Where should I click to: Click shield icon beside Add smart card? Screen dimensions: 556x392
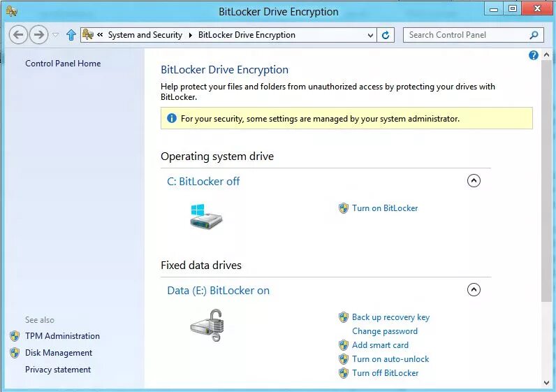pyautogui.click(x=343, y=344)
